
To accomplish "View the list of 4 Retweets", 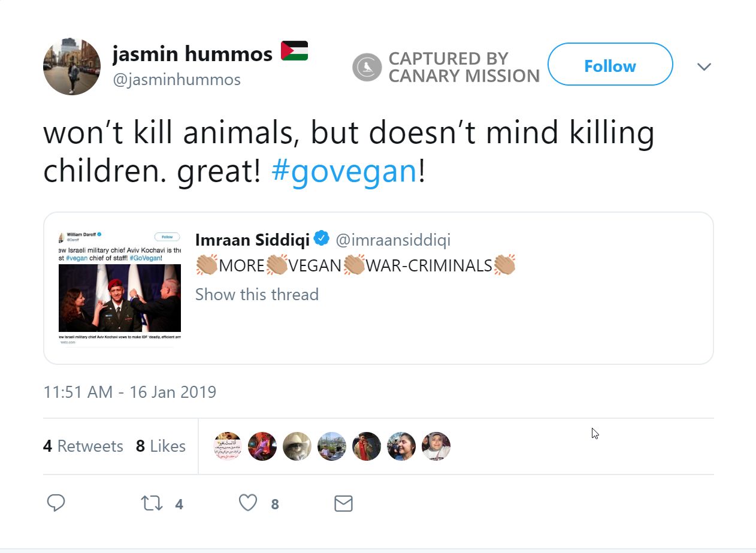I will pyautogui.click(x=83, y=446).
